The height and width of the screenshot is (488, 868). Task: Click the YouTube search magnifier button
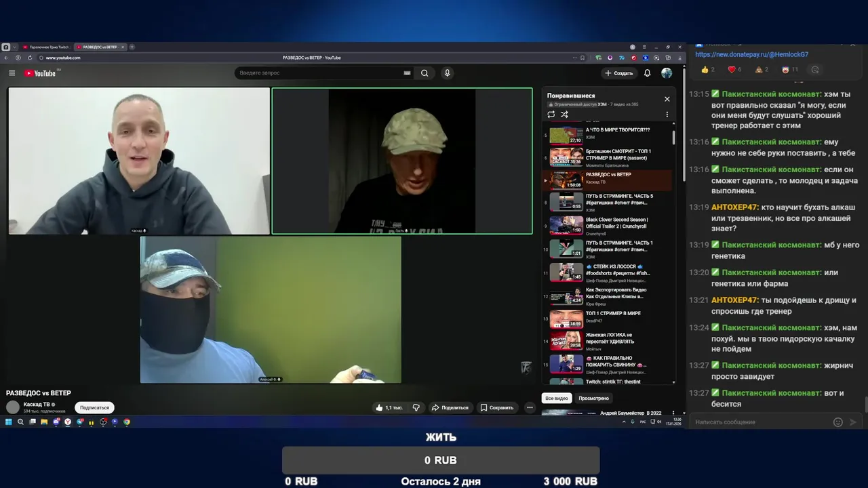click(x=425, y=73)
